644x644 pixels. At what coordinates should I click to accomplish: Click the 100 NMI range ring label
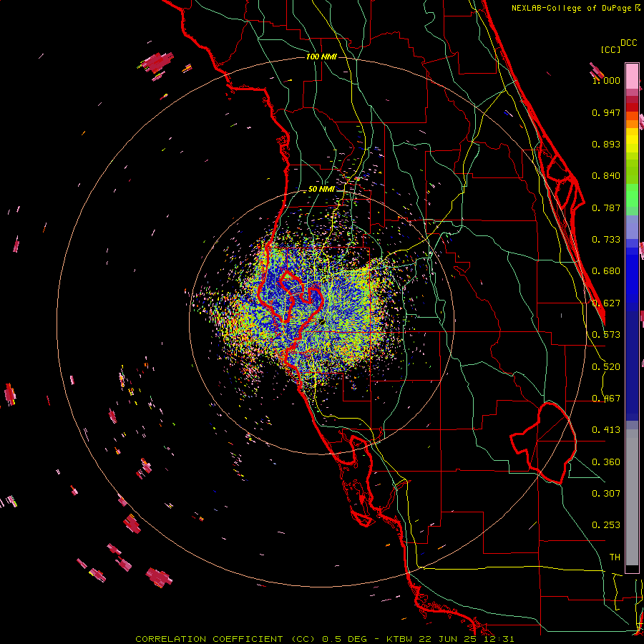pyautogui.click(x=321, y=57)
